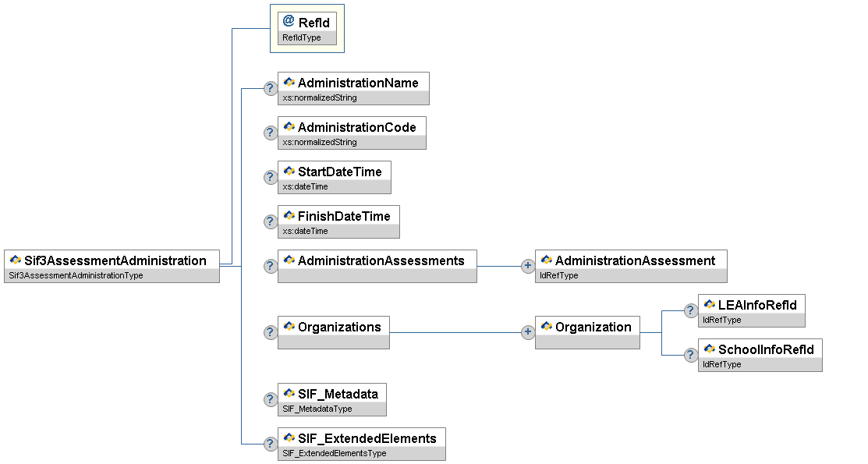868x464 pixels.
Task: Click the question mark icon beside LEAInfoRefId
Action: point(690,310)
